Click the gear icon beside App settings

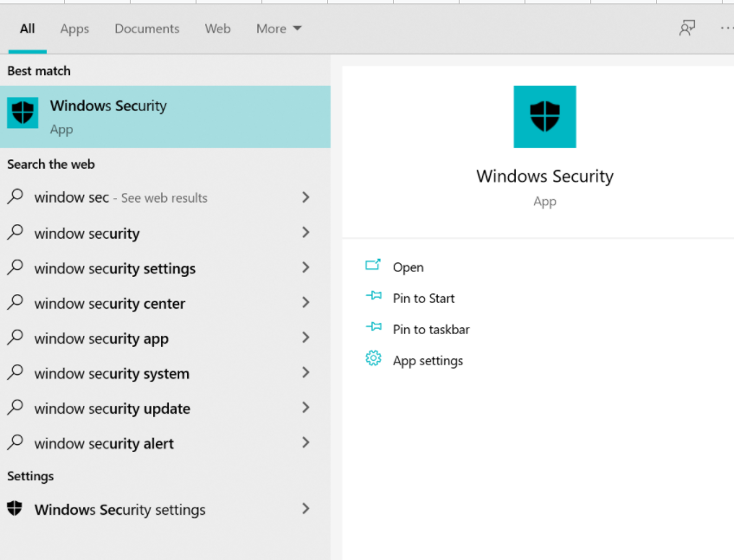click(373, 359)
